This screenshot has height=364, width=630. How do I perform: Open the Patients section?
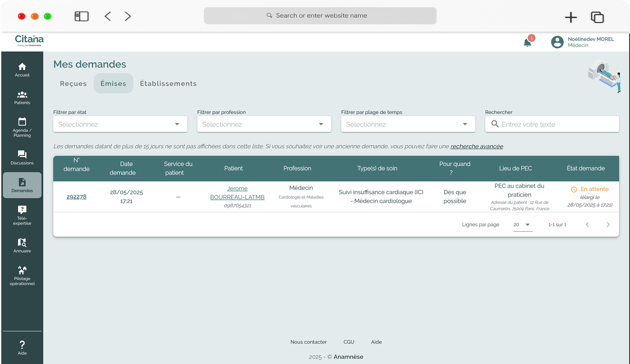[22, 98]
